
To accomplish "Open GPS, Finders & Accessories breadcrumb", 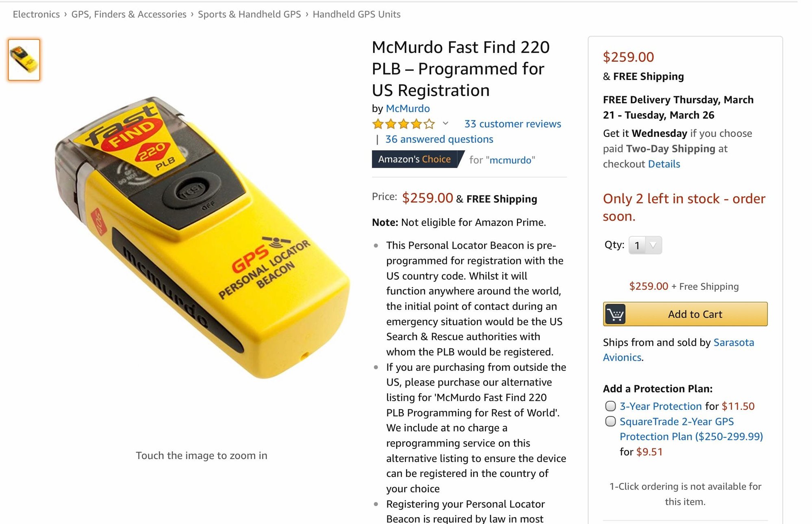I will click(129, 14).
